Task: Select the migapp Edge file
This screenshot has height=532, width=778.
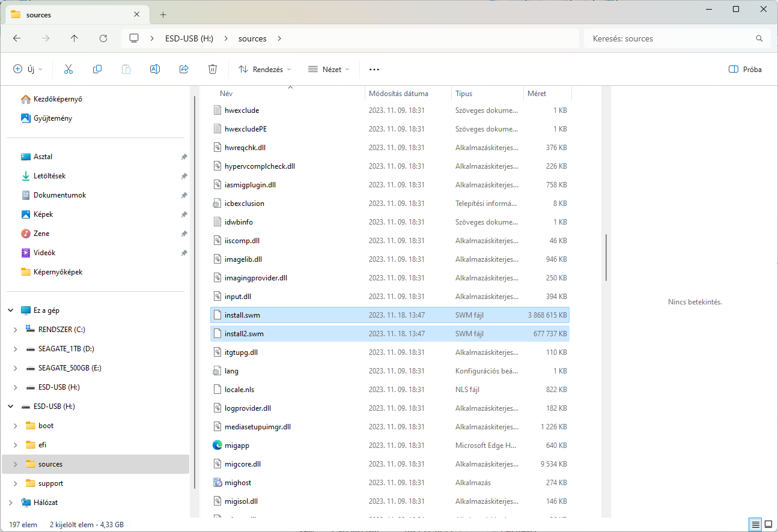Action: 390,446
